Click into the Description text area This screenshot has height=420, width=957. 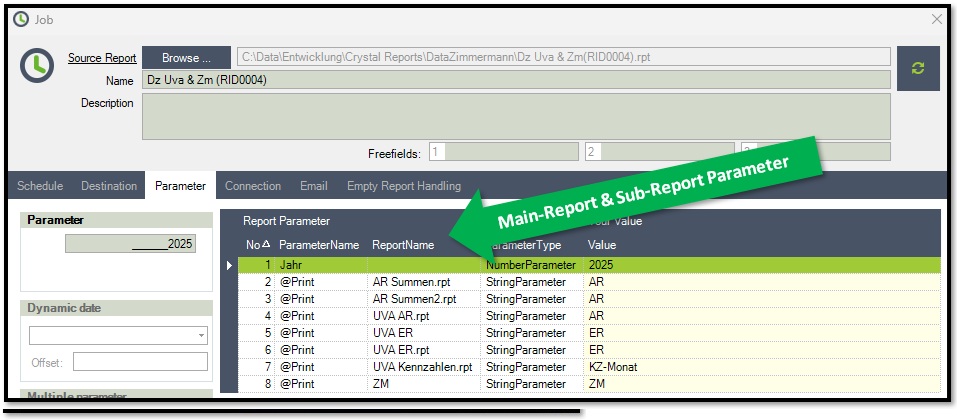(x=515, y=116)
